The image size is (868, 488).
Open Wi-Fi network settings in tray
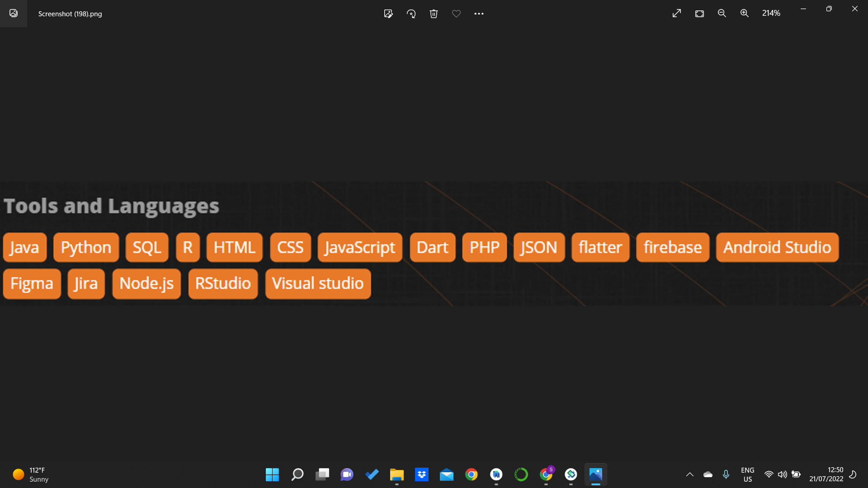click(x=769, y=474)
